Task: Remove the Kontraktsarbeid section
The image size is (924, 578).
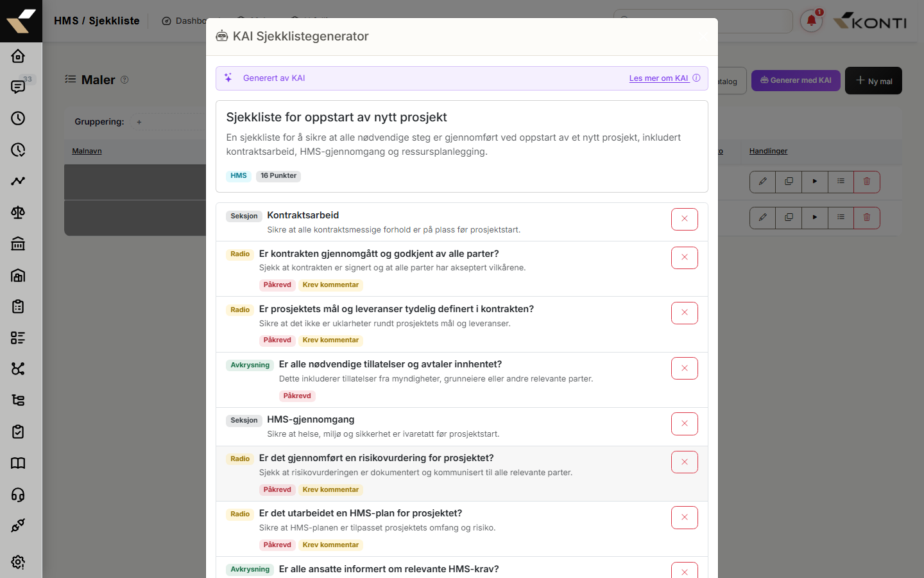Action: 685,219
